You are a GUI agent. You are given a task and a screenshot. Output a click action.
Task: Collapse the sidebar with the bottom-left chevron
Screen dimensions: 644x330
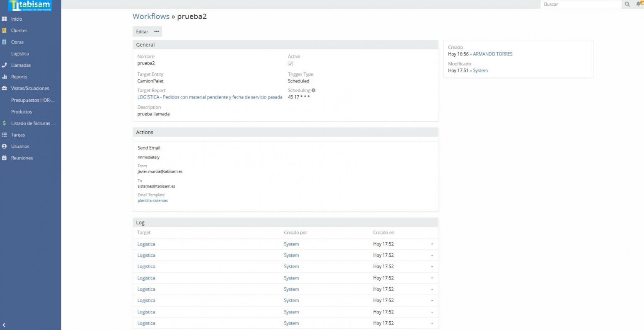pyautogui.click(x=4, y=325)
